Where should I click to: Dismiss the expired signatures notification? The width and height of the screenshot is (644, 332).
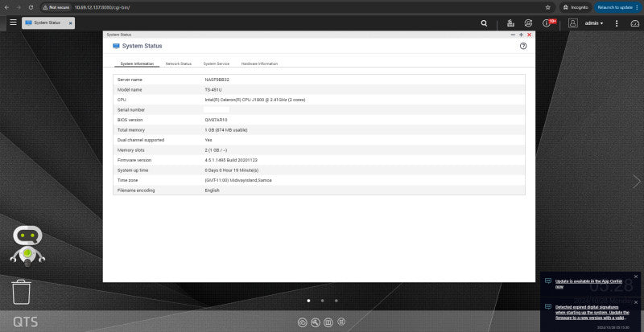tap(636, 302)
